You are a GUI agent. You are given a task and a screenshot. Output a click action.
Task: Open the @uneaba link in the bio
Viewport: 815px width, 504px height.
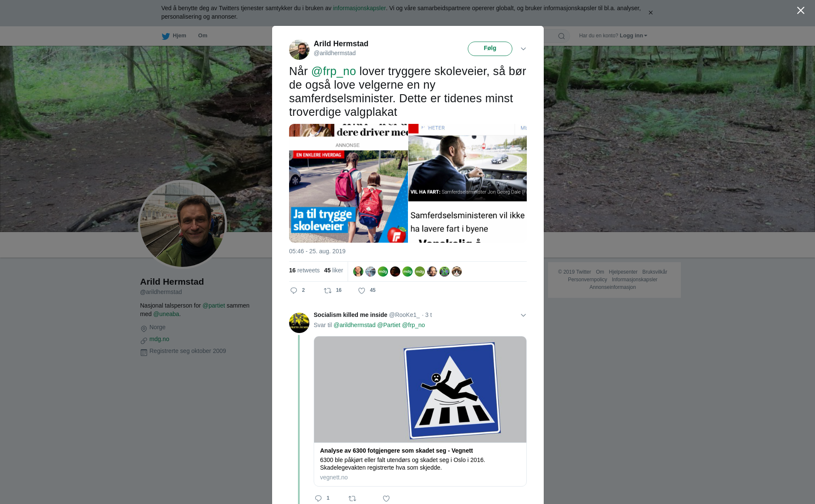166,314
